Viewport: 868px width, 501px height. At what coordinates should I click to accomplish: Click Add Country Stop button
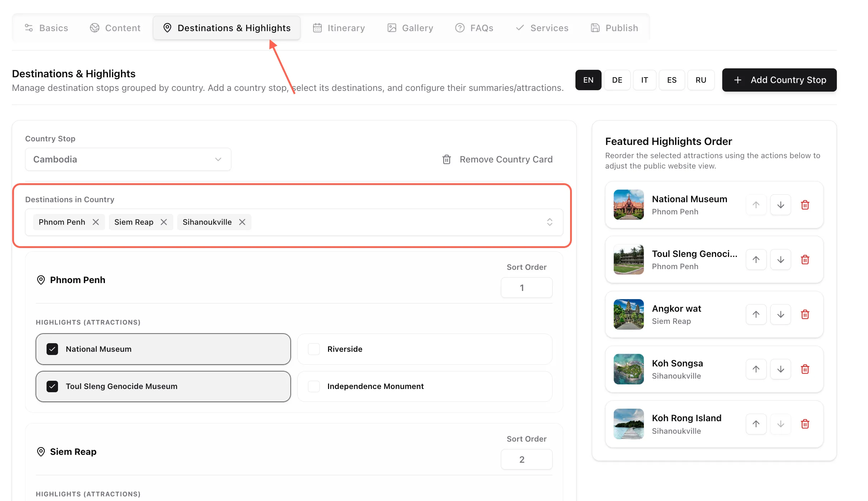pyautogui.click(x=779, y=80)
